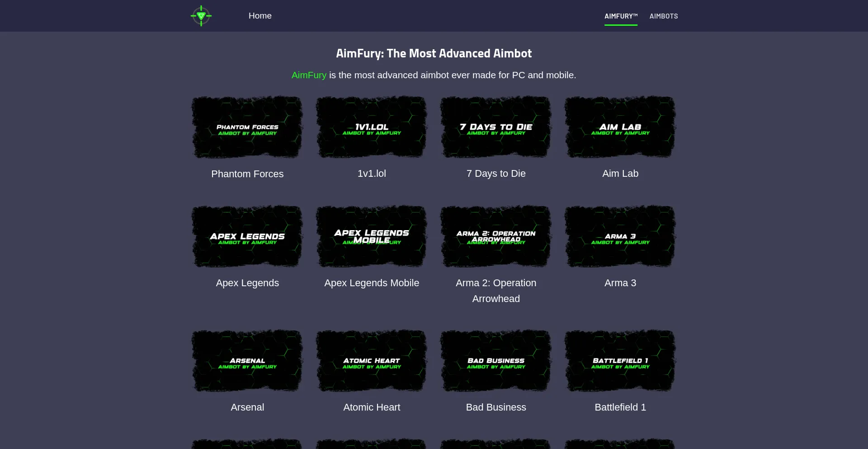Click the Apex Legends Mobile caption
Image resolution: width=868 pixels, height=449 pixels.
click(372, 283)
